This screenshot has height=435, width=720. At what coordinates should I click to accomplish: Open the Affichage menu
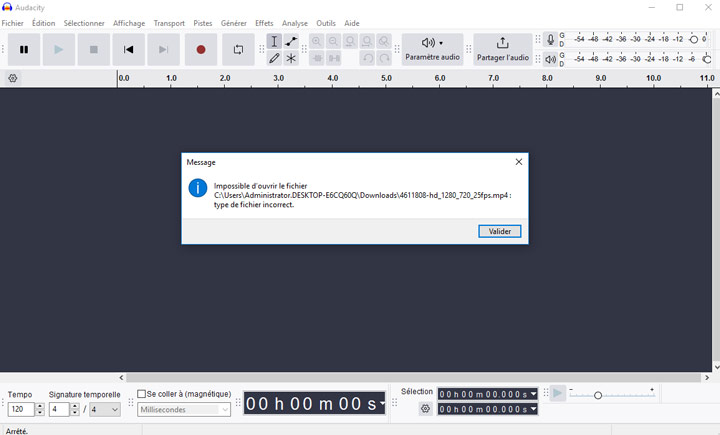pyautogui.click(x=129, y=23)
